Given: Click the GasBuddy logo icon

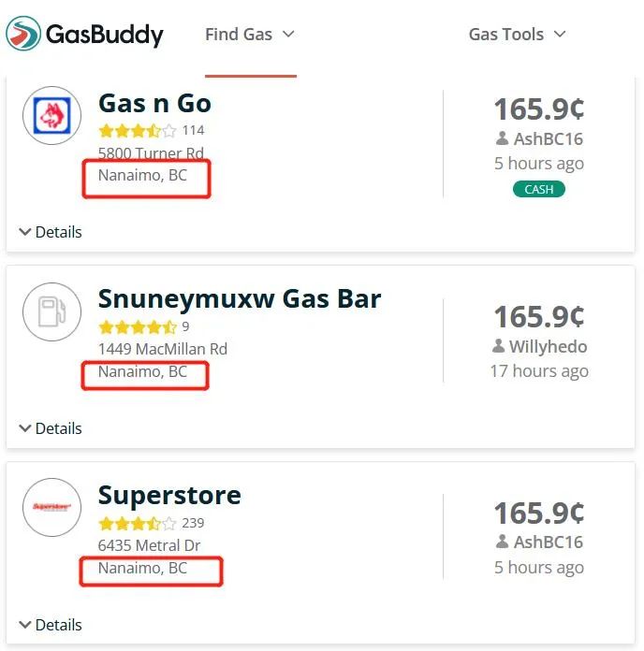Looking at the screenshot, I should [x=23, y=34].
